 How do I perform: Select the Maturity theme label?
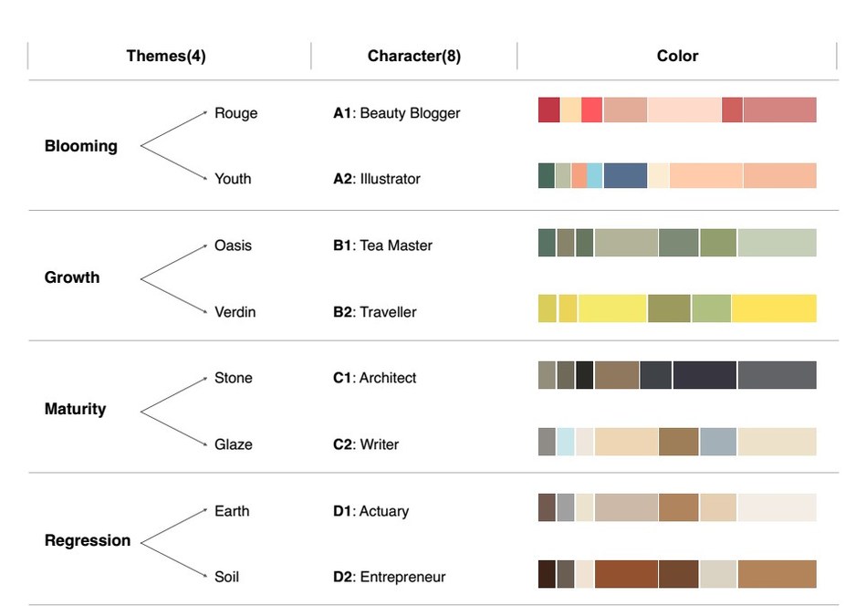75,409
